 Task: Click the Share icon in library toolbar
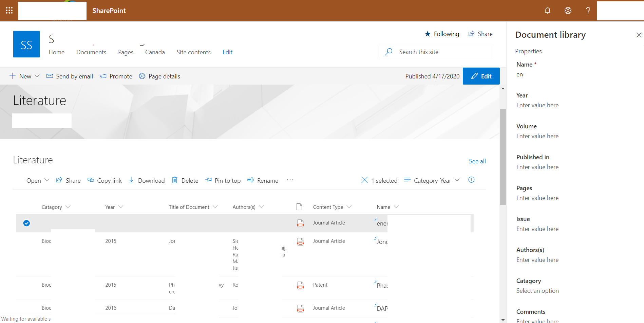pyautogui.click(x=59, y=180)
